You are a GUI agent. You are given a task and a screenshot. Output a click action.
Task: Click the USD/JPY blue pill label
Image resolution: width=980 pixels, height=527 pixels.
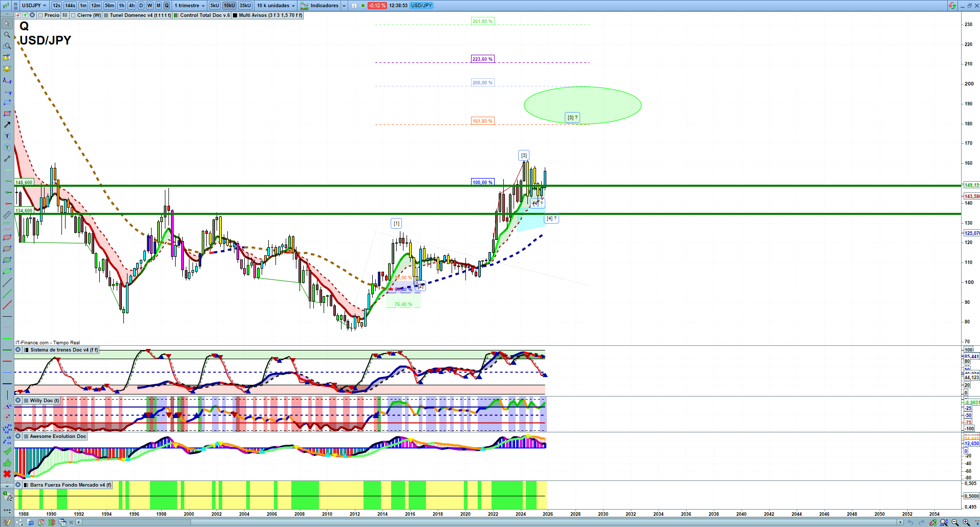[422, 6]
